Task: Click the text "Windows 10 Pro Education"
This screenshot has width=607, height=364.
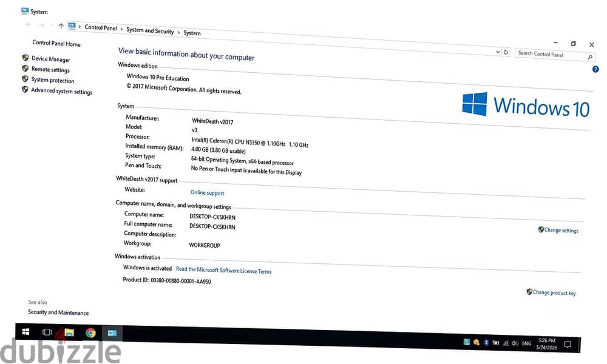Action: coord(158,78)
